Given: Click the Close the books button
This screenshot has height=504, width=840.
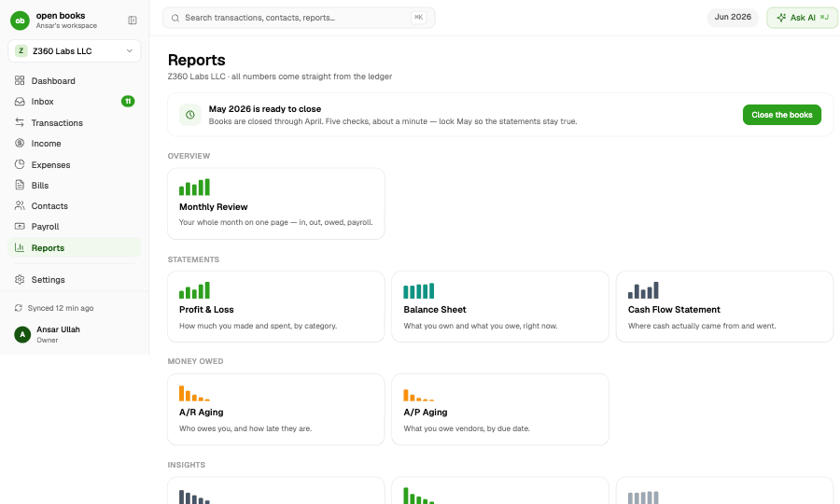Looking at the screenshot, I should pyautogui.click(x=781, y=115).
